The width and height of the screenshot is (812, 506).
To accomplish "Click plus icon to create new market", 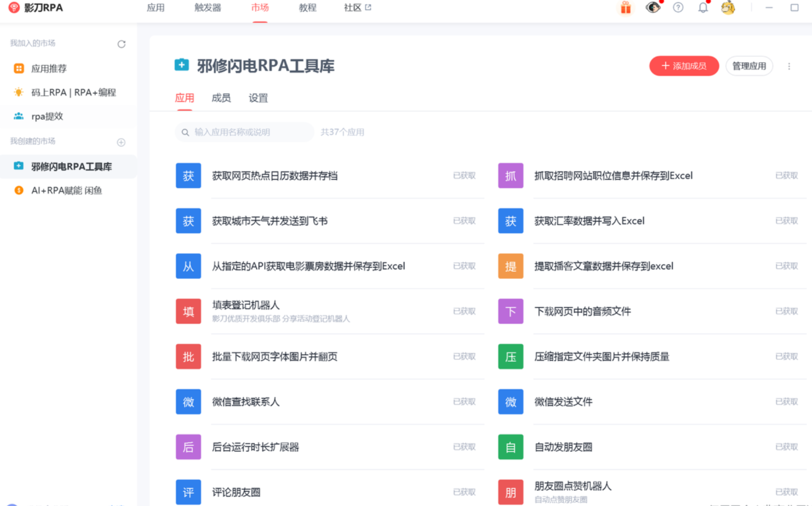I will 121,142.
